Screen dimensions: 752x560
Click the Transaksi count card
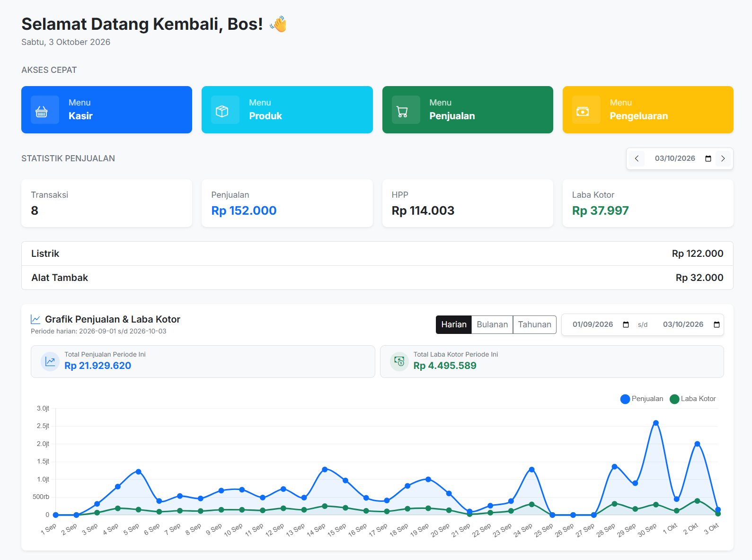tap(106, 203)
